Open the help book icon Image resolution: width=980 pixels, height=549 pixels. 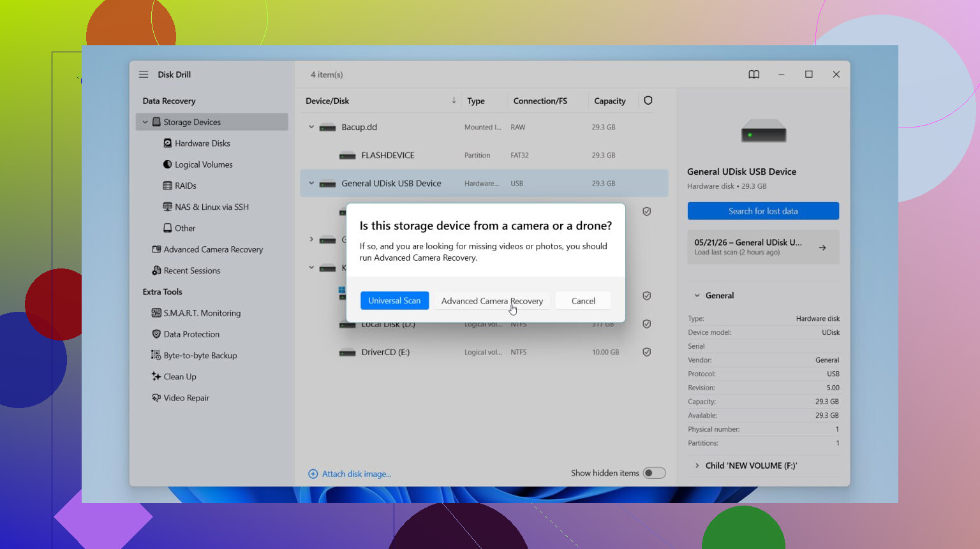pos(754,75)
